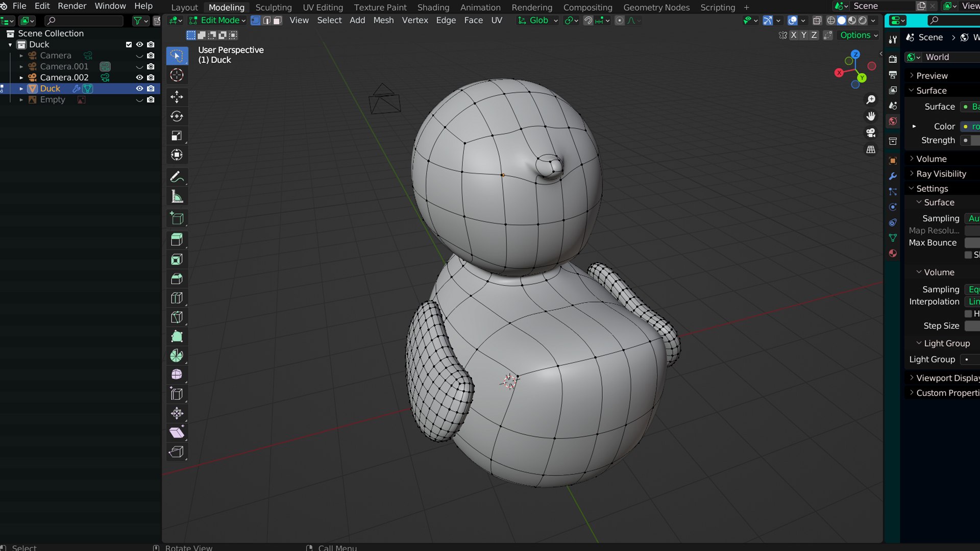Select the Extrude Region tool
This screenshot has height=551, width=980.
(177, 240)
